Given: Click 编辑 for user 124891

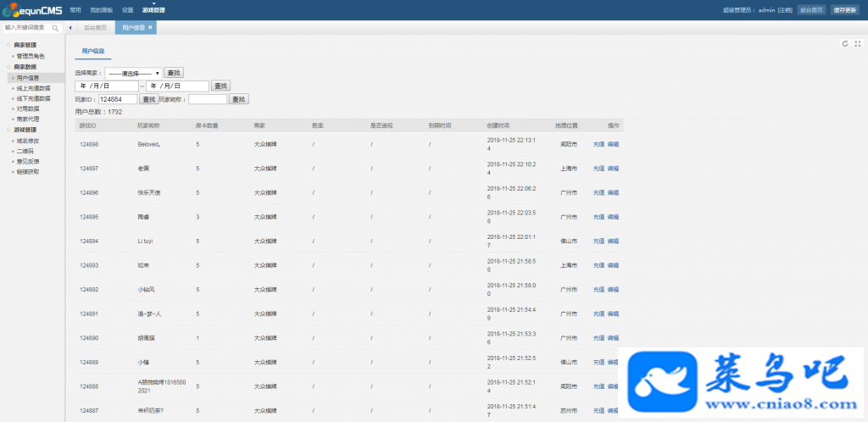Looking at the screenshot, I should (x=613, y=314).
